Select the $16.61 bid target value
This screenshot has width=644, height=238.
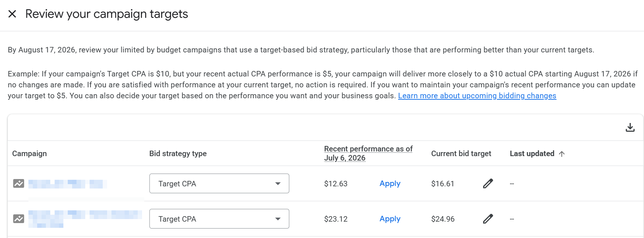pyautogui.click(x=443, y=184)
